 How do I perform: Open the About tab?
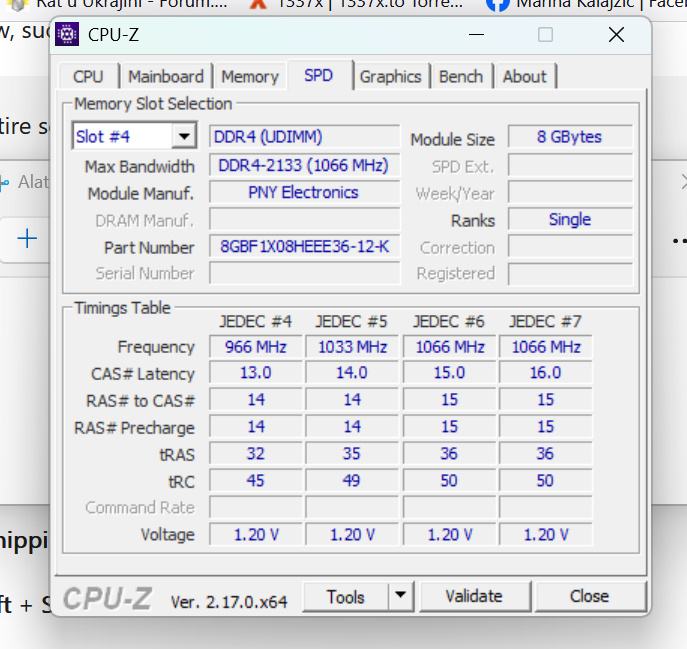524,77
